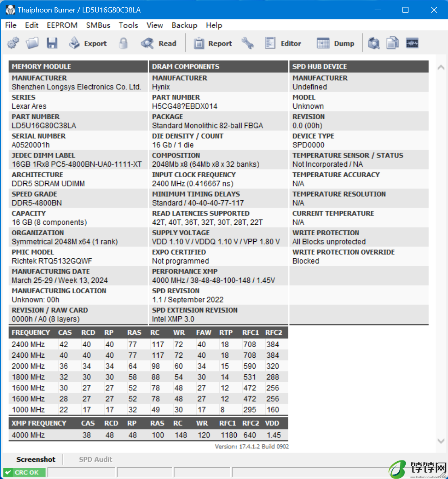Open the Edit menu
The height and width of the screenshot is (479, 448).
(31, 25)
